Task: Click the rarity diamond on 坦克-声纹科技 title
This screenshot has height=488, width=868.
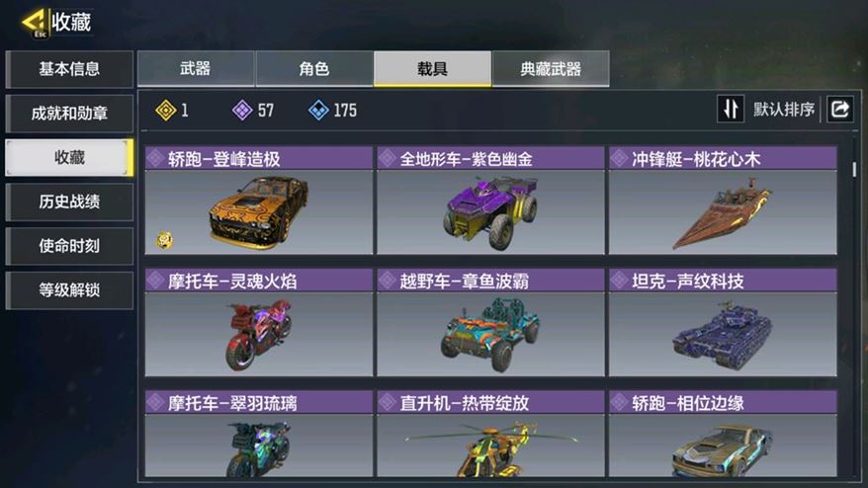Action: point(619,281)
